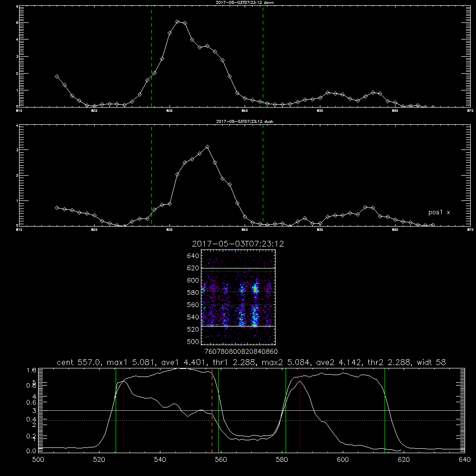
Task: Select the 'pos1 x' label in dusk plot
Action: click(x=439, y=212)
